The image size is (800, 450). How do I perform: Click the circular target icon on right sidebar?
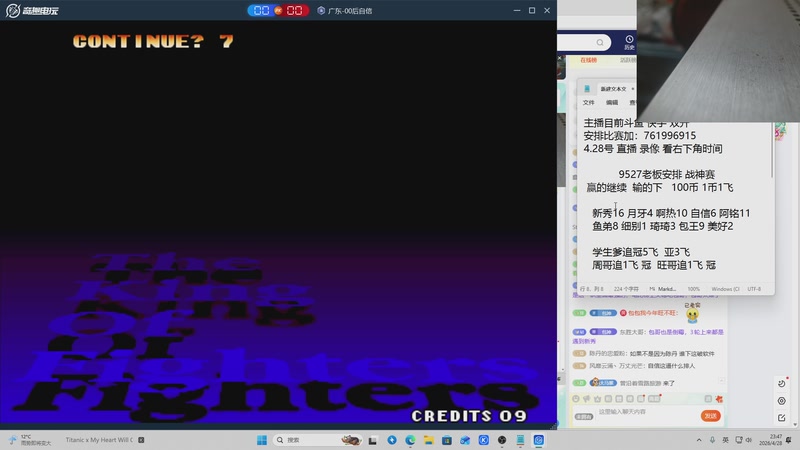(782, 401)
